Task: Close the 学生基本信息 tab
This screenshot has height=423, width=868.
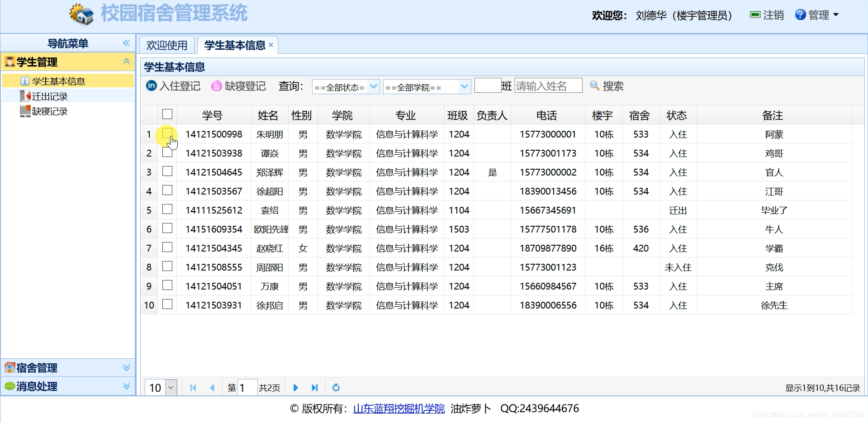Action: pyautogui.click(x=271, y=45)
